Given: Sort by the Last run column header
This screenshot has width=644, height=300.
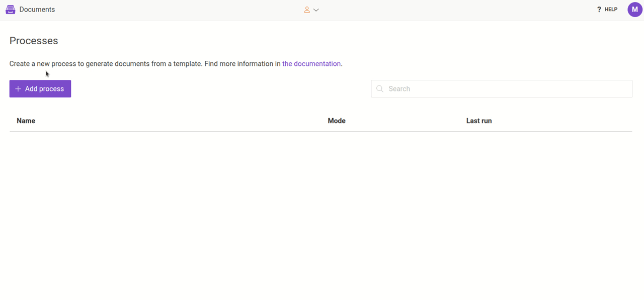Looking at the screenshot, I should (479, 121).
